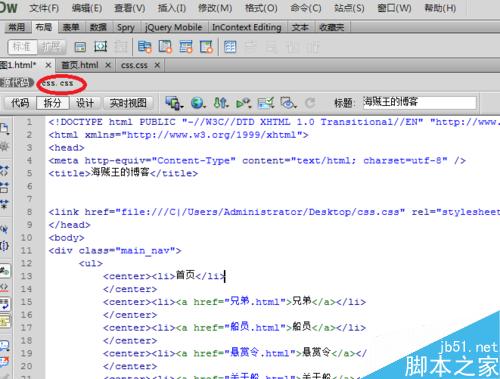Click the Collapse Selection coding icon
Viewport: 500px width, 379px height.
coord(4,187)
